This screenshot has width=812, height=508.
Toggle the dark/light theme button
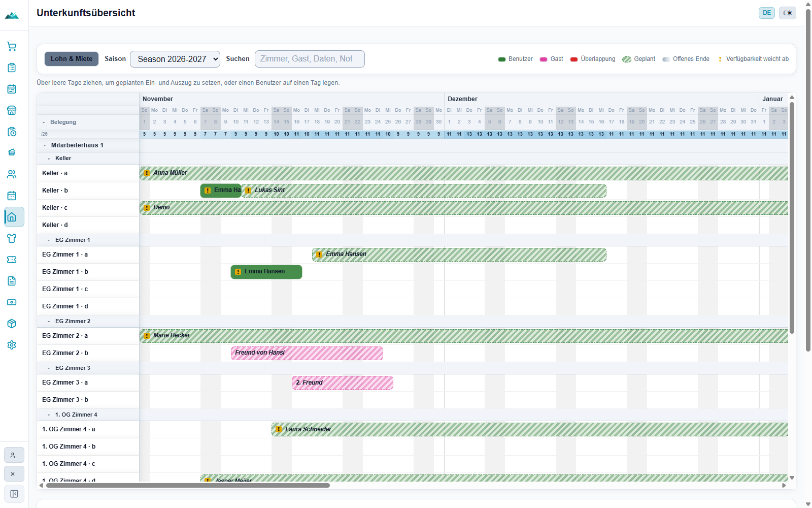(x=788, y=13)
